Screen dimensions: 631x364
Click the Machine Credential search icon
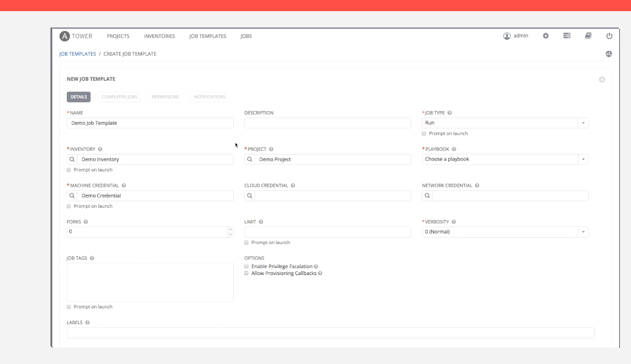72,195
